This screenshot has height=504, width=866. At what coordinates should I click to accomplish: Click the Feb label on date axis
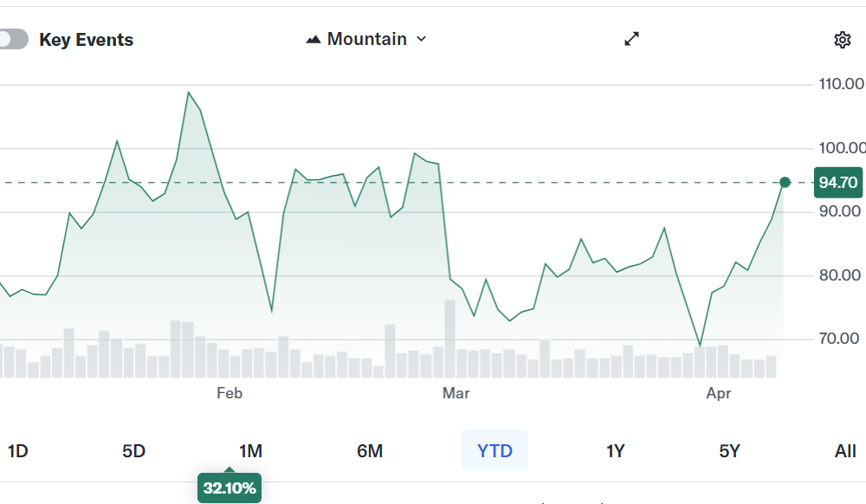pos(229,394)
